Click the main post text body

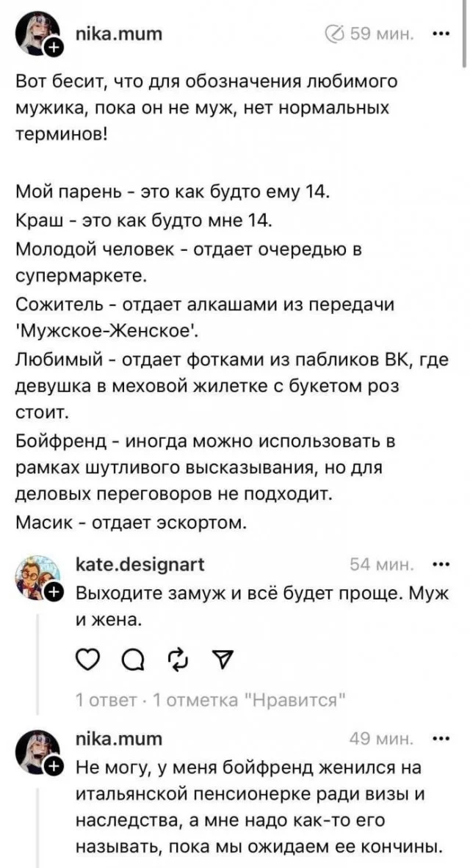click(x=220, y=293)
